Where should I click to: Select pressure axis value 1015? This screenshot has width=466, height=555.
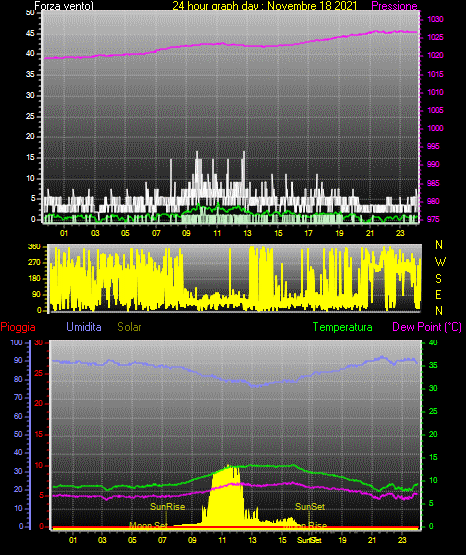(436, 74)
